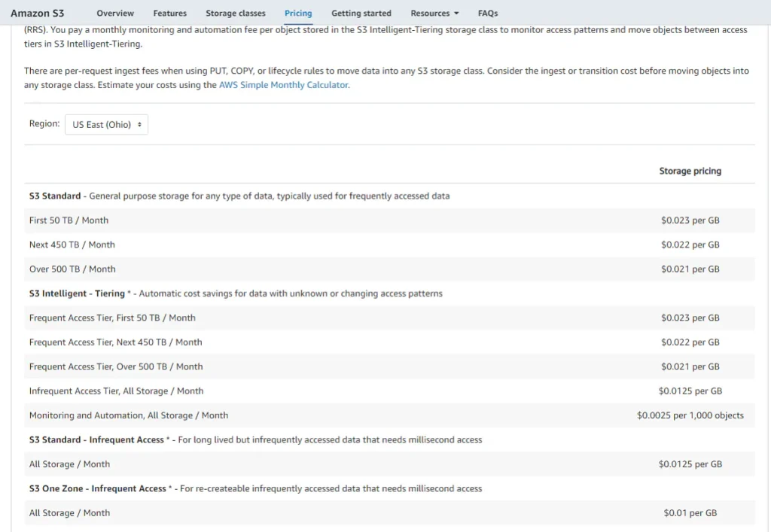
Task: Select the Pricing tab
Action: [x=298, y=14]
